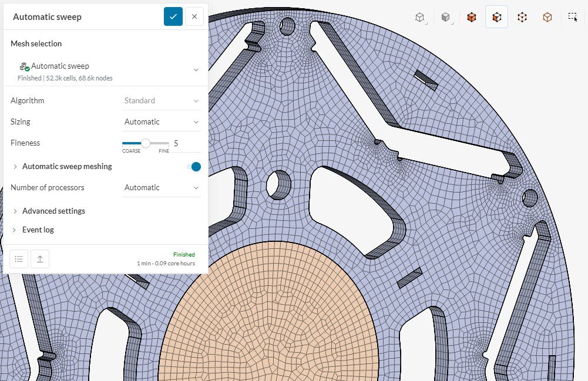Toggle the Automatic sweep meshing switch
Viewport: 588px width, 381px height.
pos(194,167)
